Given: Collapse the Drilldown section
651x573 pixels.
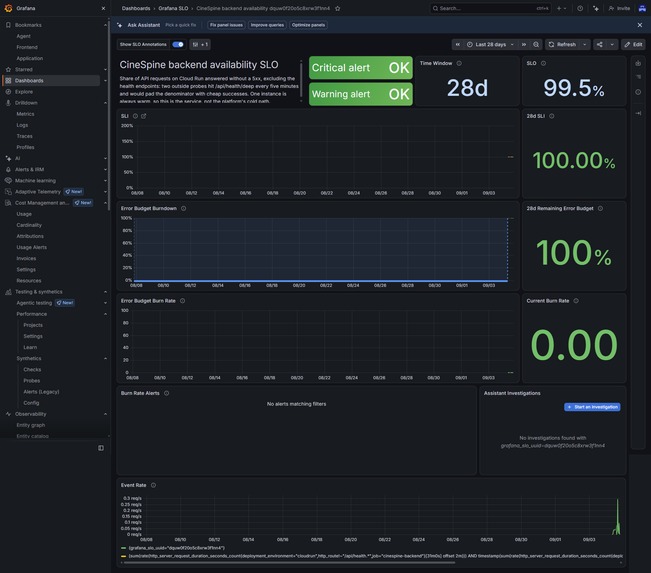Looking at the screenshot, I should [x=105, y=103].
